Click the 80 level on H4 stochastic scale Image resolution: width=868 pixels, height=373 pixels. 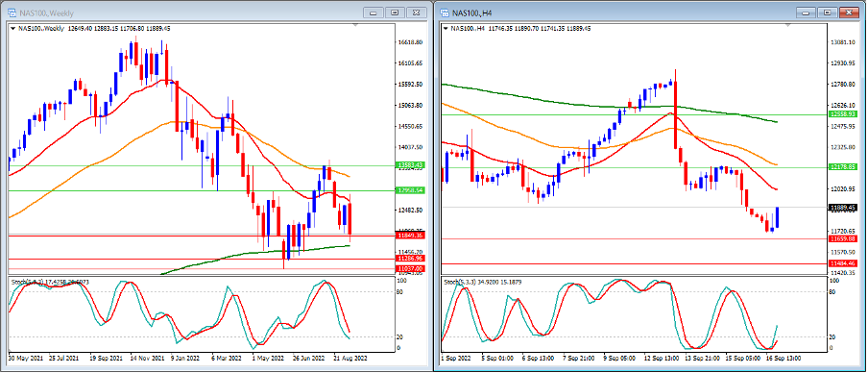(833, 292)
